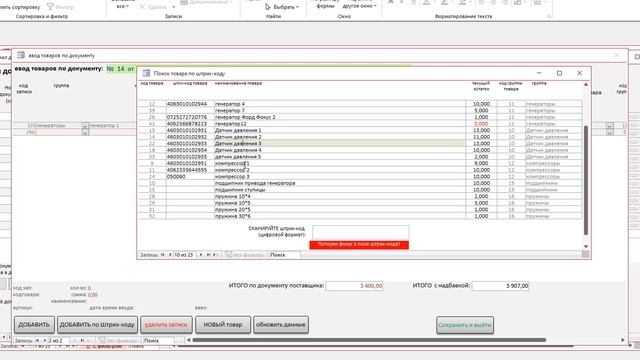Click the текущий остаток column header
Image resolution: width=640 pixels, height=360 pixels.
[x=481, y=86]
